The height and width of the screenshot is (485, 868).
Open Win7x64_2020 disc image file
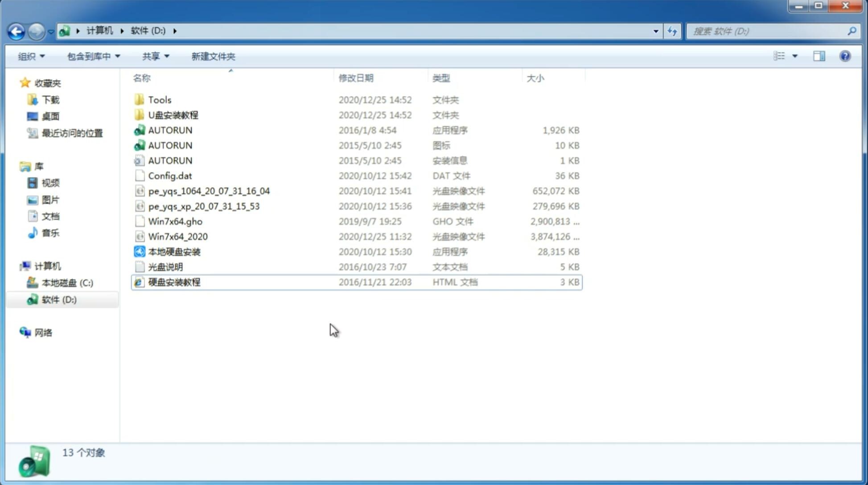177,237
